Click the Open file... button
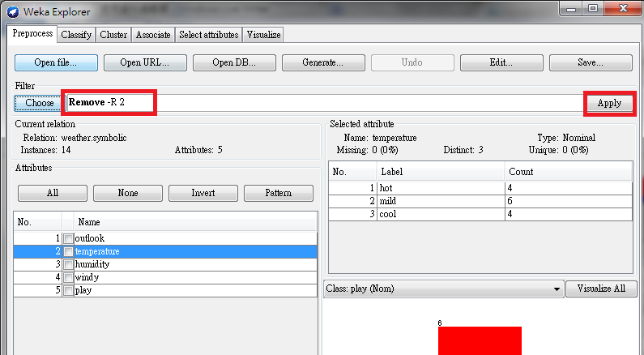 coord(56,63)
